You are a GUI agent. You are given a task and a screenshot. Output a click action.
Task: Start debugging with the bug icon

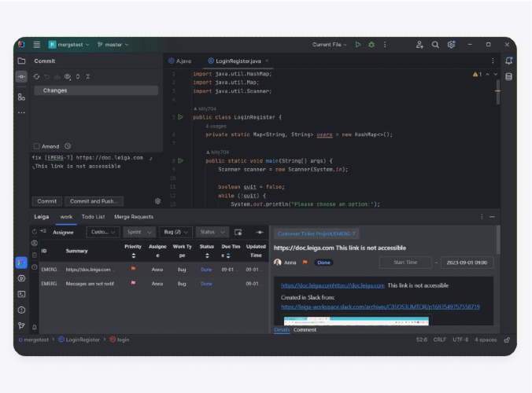click(x=371, y=44)
